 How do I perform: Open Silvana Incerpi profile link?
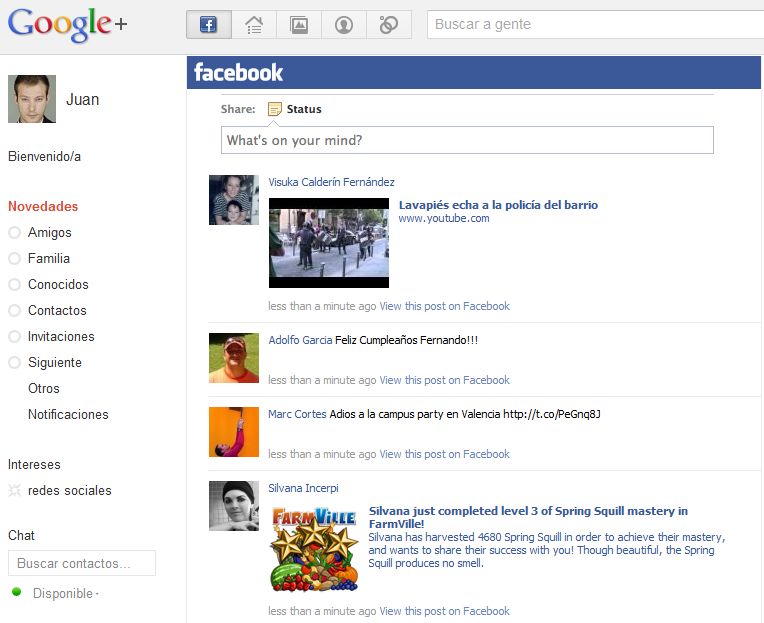click(x=303, y=488)
